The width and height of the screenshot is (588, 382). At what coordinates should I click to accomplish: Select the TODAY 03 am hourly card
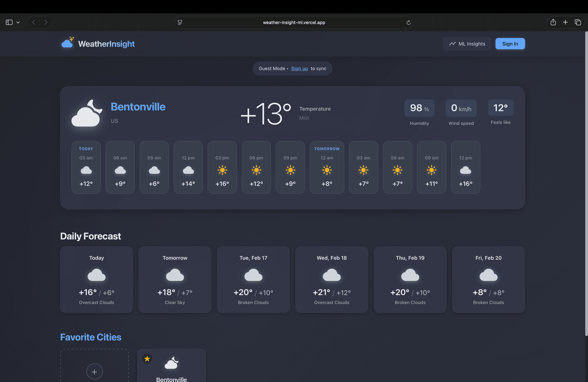point(86,167)
